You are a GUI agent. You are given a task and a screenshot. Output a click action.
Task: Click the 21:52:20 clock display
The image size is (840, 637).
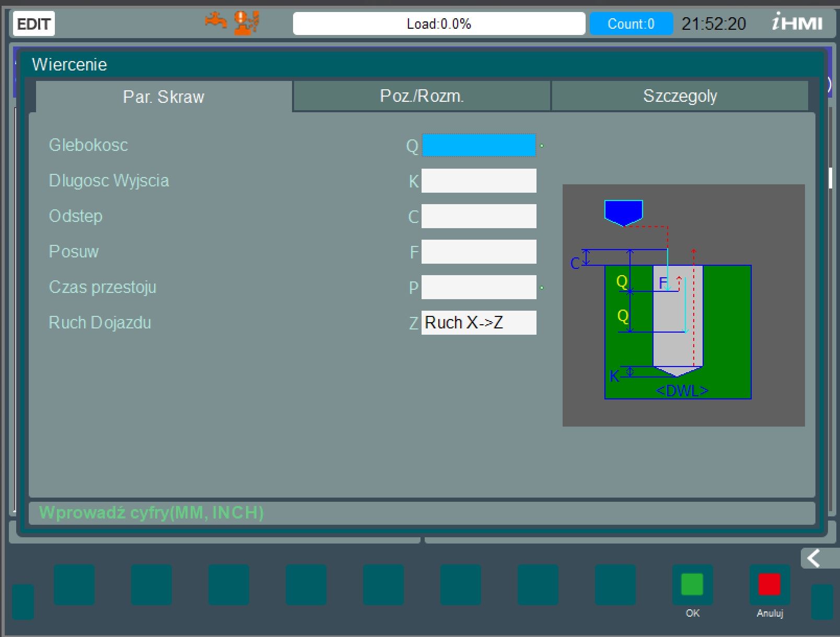tap(715, 23)
